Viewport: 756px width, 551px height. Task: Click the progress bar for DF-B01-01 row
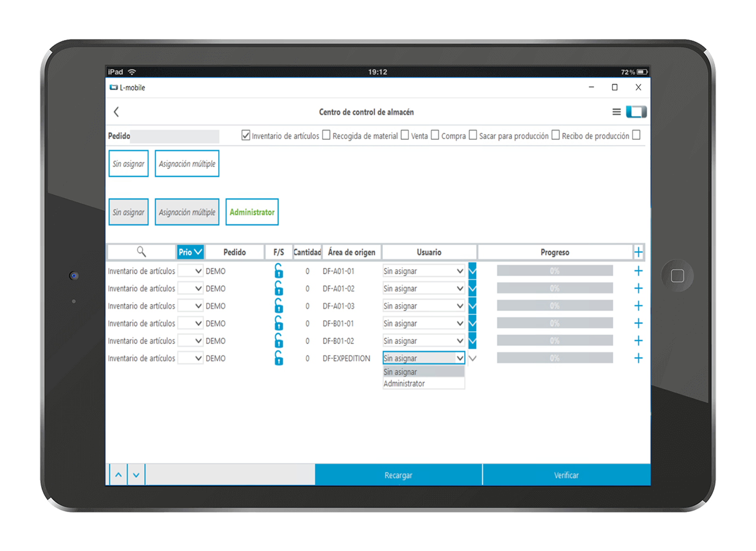tap(554, 323)
